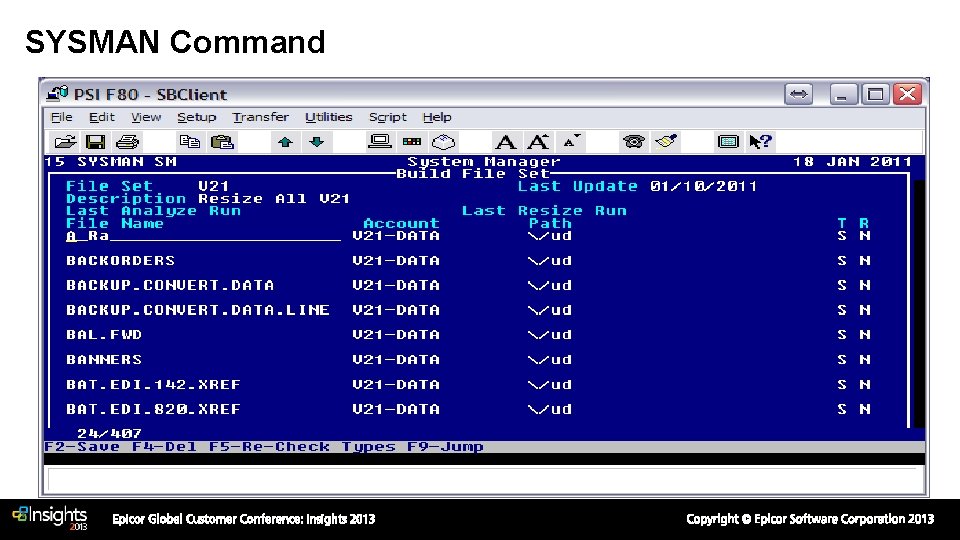This screenshot has height=540, width=960.
Task: Open the Utilities menu
Action: pos(329,117)
